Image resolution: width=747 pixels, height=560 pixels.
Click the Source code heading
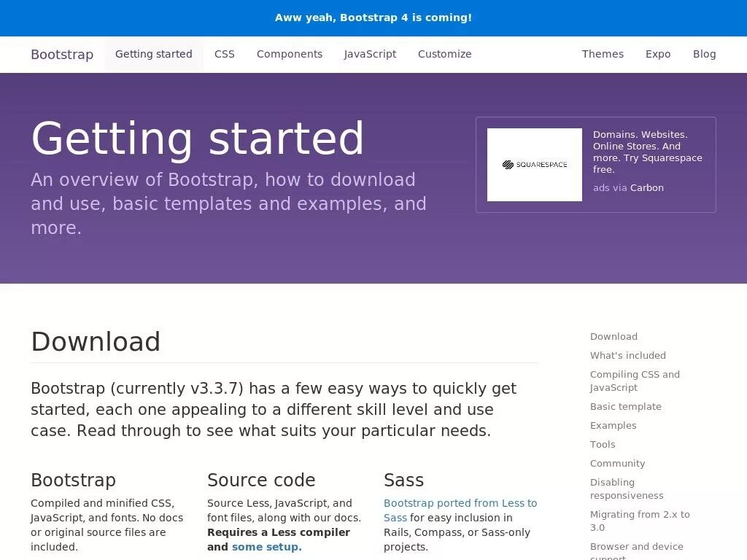tap(261, 480)
